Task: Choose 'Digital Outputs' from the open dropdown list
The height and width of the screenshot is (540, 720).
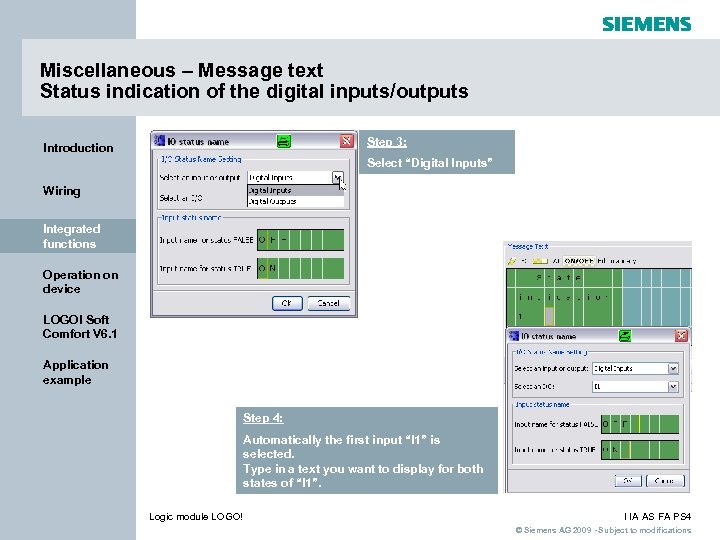Action: 295,201
